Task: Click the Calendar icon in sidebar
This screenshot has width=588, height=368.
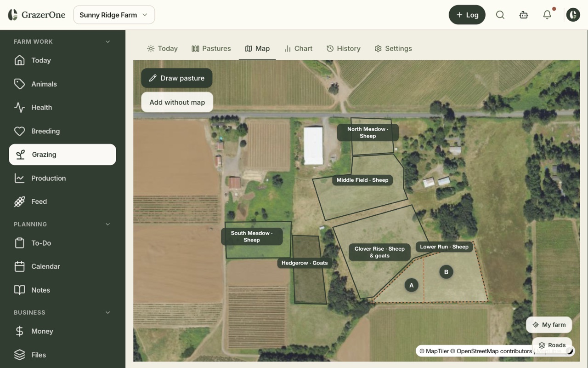Action: click(x=19, y=266)
